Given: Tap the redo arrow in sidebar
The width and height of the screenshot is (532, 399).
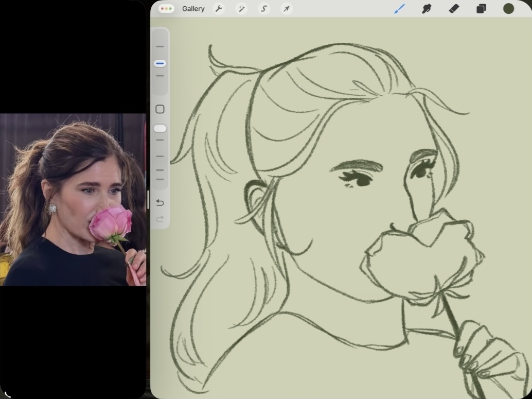Looking at the screenshot, I should pos(160,219).
